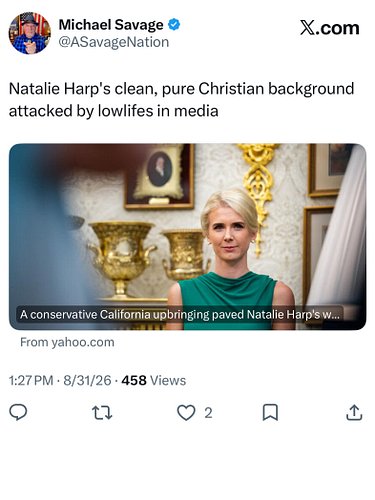
Task: Like the post with the heart icon
Action: [186, 413]
